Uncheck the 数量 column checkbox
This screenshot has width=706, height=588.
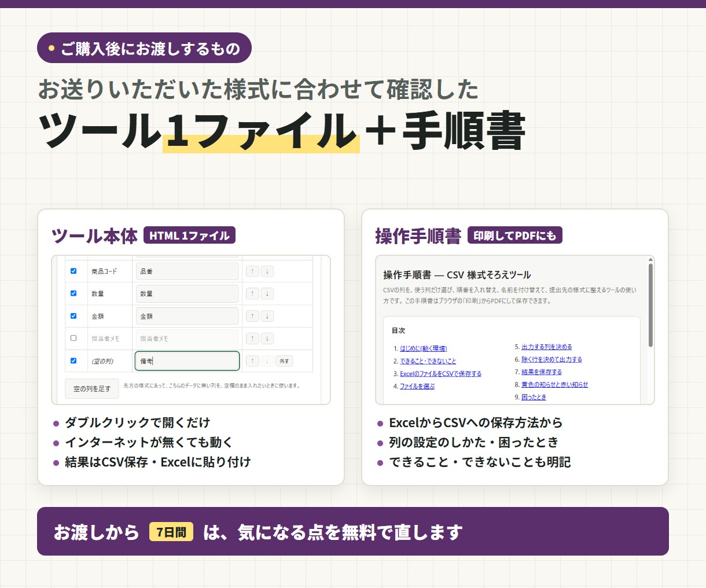tap(73, 293)
